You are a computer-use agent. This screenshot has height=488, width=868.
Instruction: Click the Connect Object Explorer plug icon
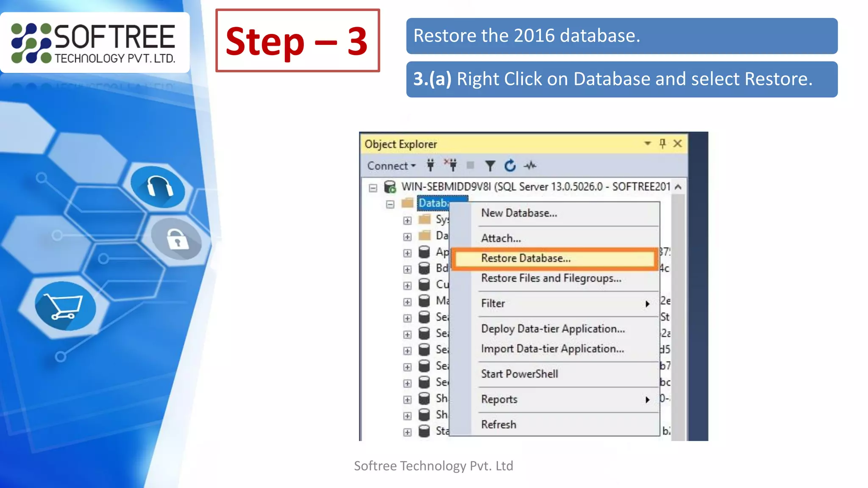tap(431, 165)
